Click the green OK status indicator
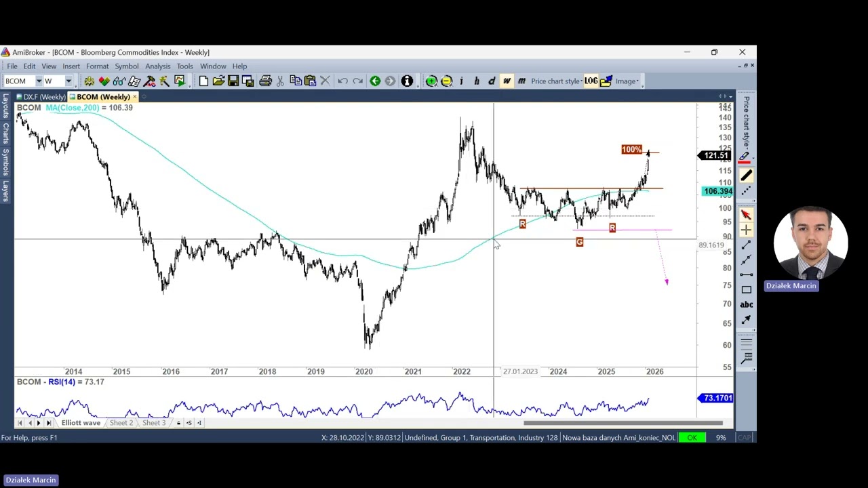Image resolution: width=868 pixels, height=488 pixels. click(x=692, y=438)
